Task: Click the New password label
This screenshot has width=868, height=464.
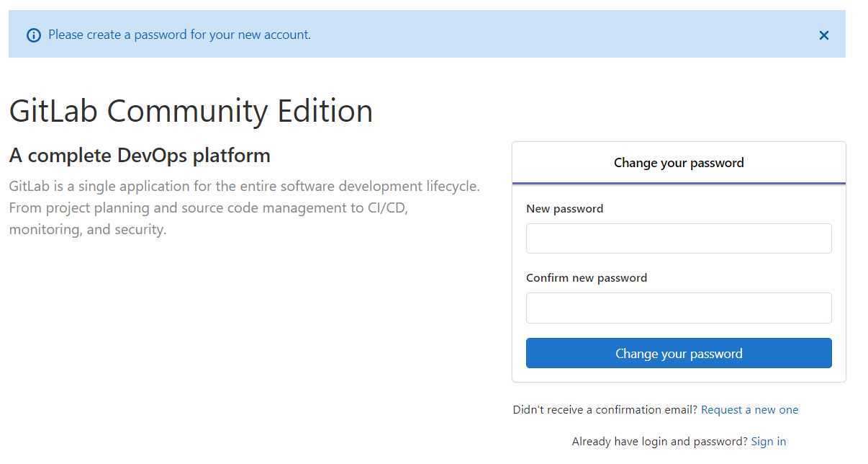Action: [564, 209]
